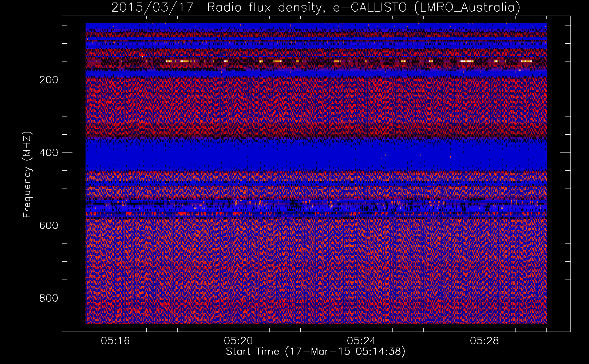The height and width of the screenshot is (364, 589).
Task: Click the '05:16' time tick label
Action: pyautogui.click(x=116, y=341)
